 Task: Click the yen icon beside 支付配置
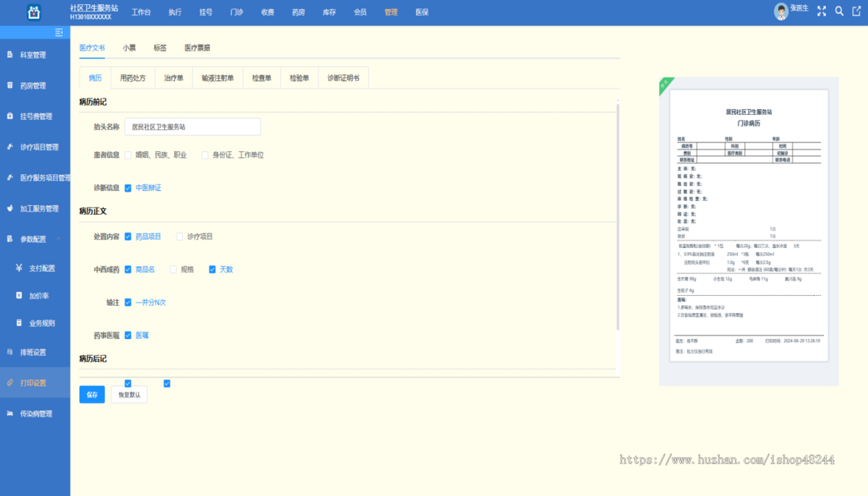click(x=19, y=268)
